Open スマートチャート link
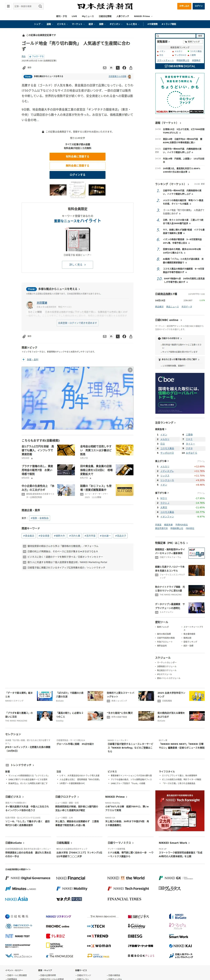 point(165,60)
